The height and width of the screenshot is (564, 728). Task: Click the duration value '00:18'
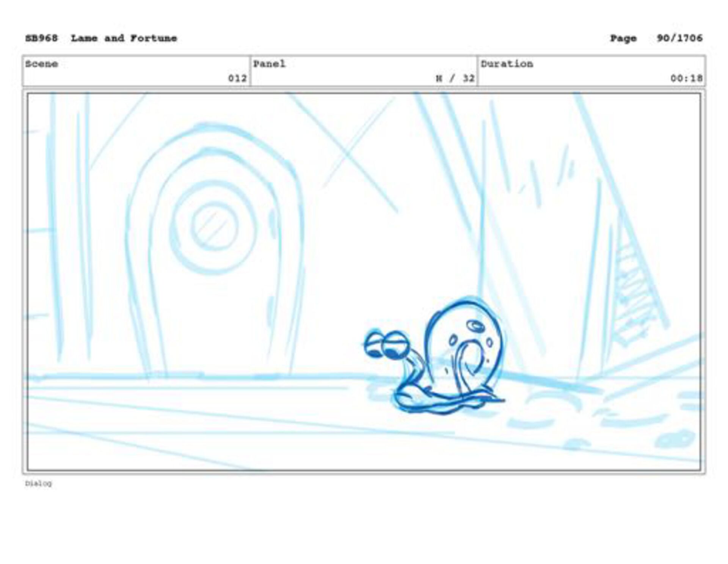point(686,79)
